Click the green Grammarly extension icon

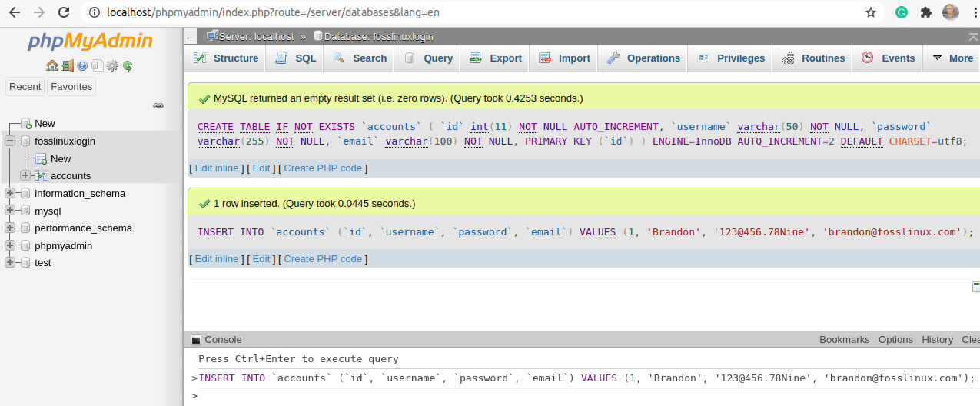click(902, 12)
